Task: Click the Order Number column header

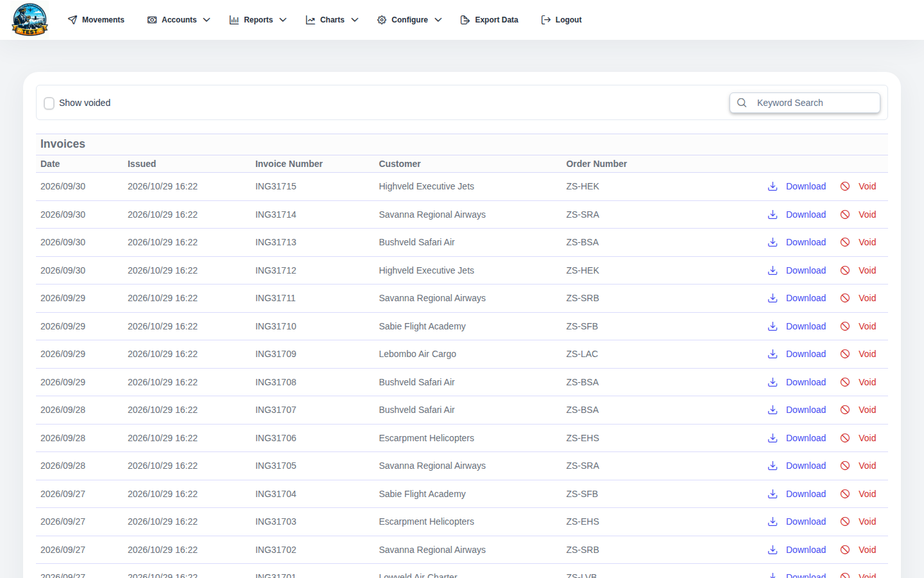Action: tap(597, 164)
